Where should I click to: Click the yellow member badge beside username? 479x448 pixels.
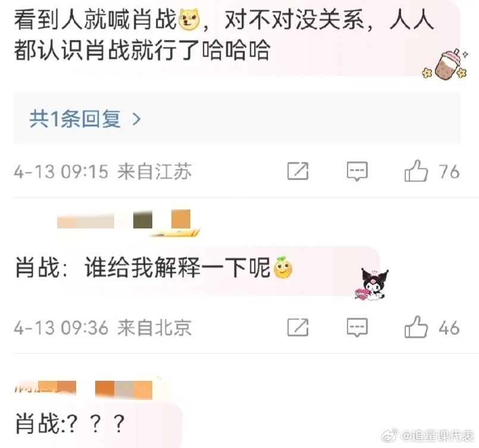174,233
